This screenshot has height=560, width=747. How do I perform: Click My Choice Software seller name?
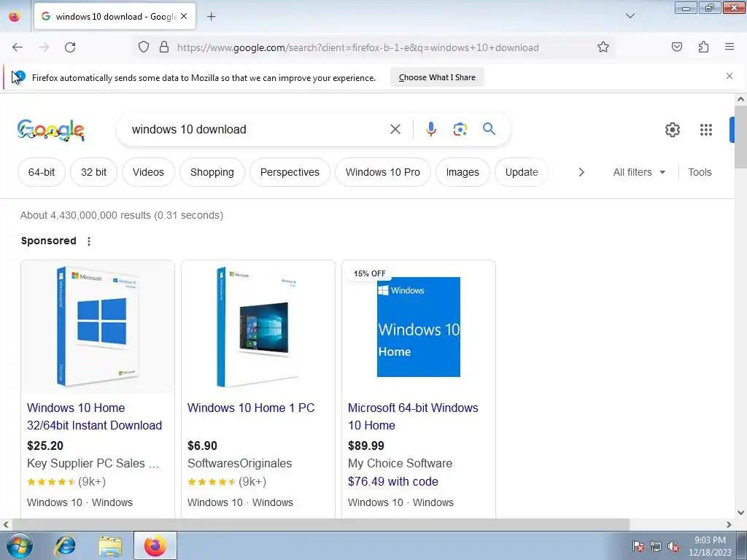400,463
